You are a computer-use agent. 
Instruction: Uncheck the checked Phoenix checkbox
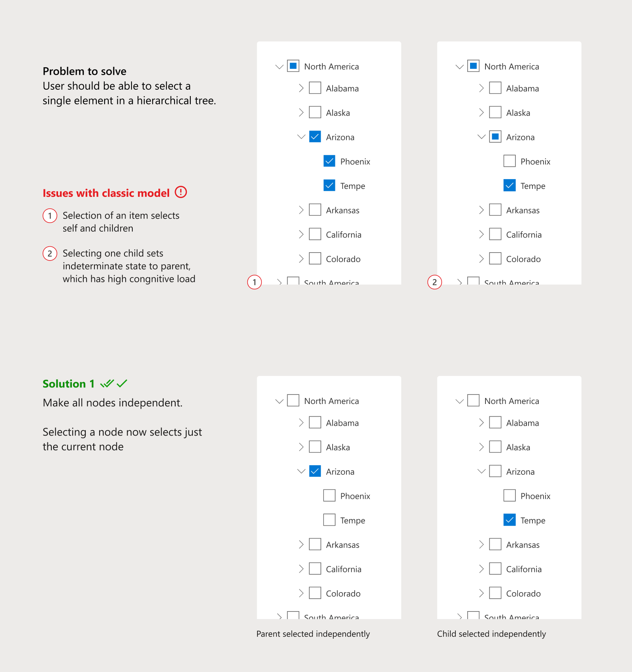329,161
